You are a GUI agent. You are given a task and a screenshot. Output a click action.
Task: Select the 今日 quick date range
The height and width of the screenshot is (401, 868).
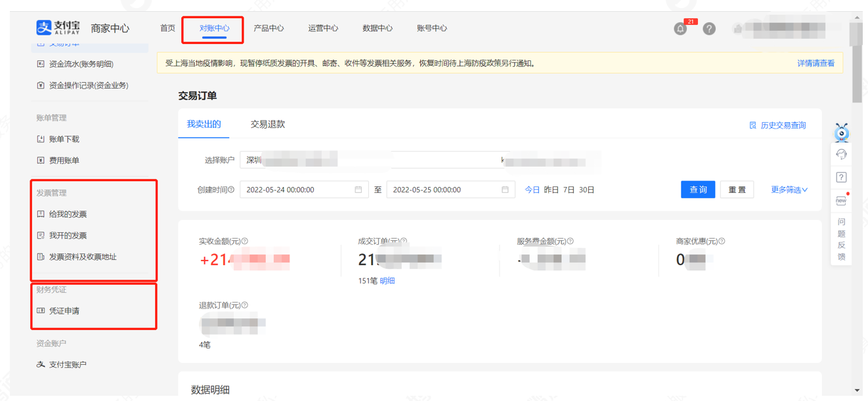pyautogui.click(x=532, y=190)
